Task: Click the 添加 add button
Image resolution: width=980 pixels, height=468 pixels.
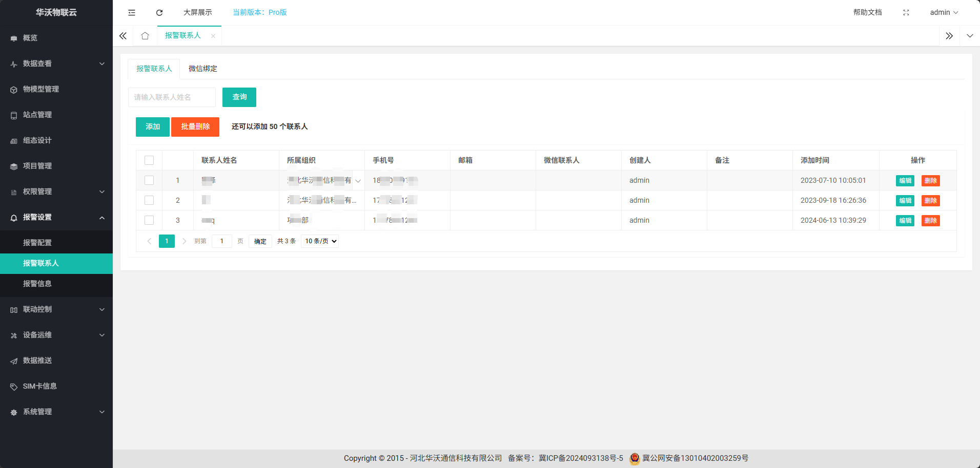Action: [153, 127]
